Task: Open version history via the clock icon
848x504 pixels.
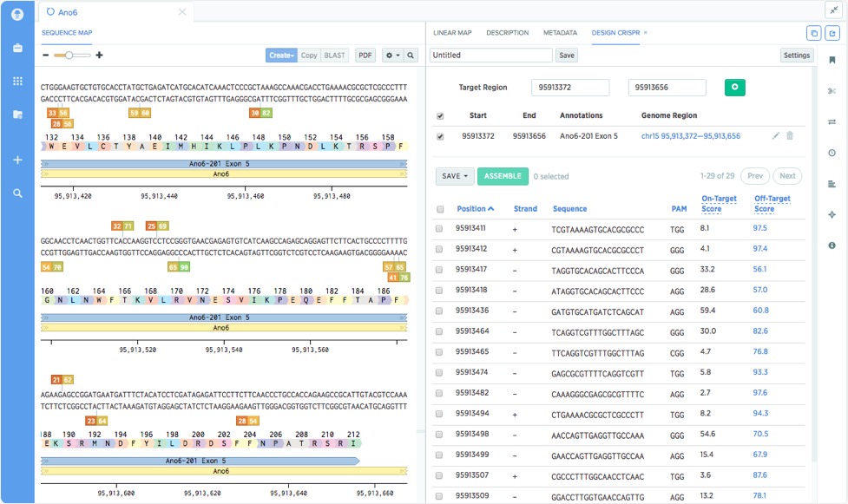Action: pyautogui.click(x=832, y=152)
